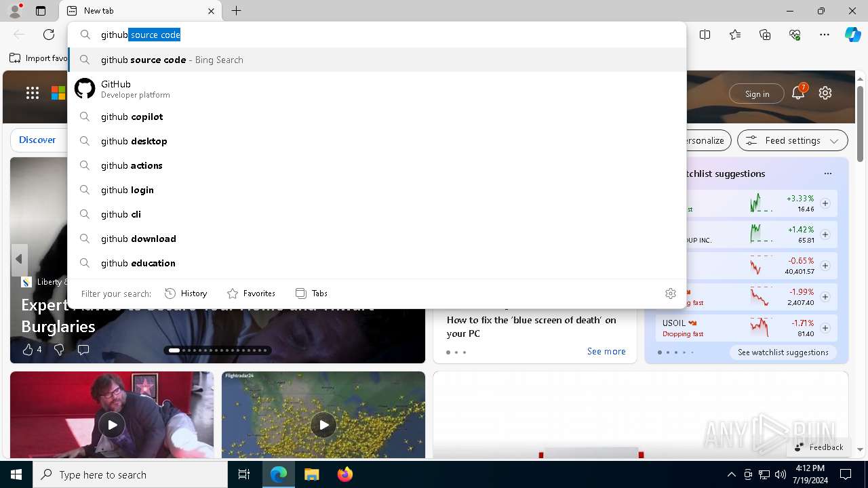The image size is (868, 488).
Task: Refresh the page
Action: pyautogui.click(x=49, y=35)
